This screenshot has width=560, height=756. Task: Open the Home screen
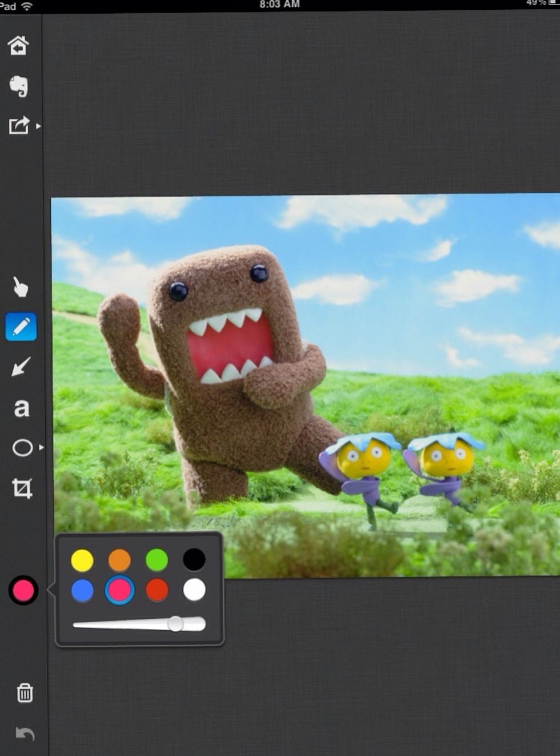tap(19, 47)
